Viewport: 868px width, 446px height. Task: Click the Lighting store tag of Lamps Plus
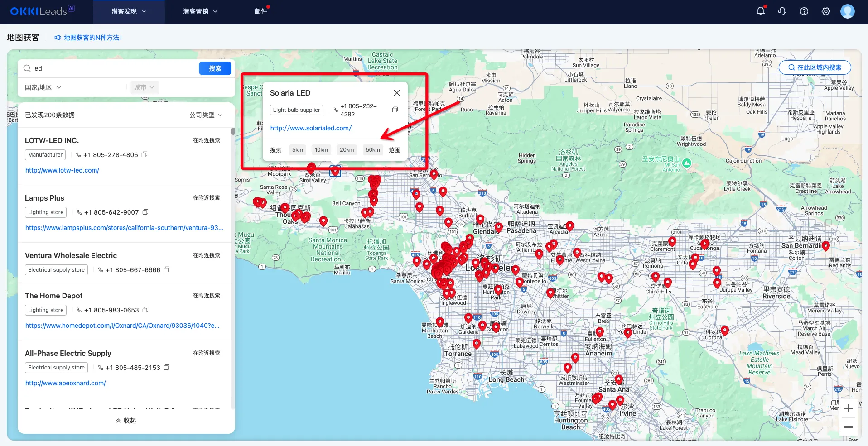point(46,212)
